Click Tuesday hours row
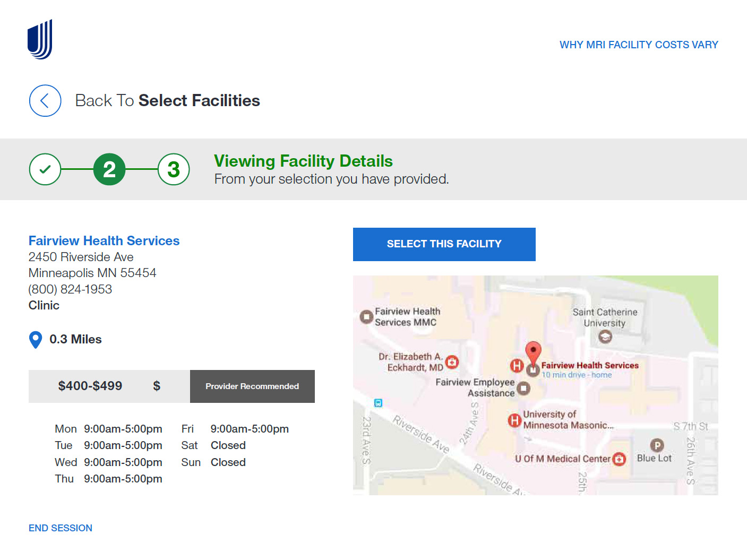The width and height of the screenshot is (747, 560). click(x=108, y=445)
